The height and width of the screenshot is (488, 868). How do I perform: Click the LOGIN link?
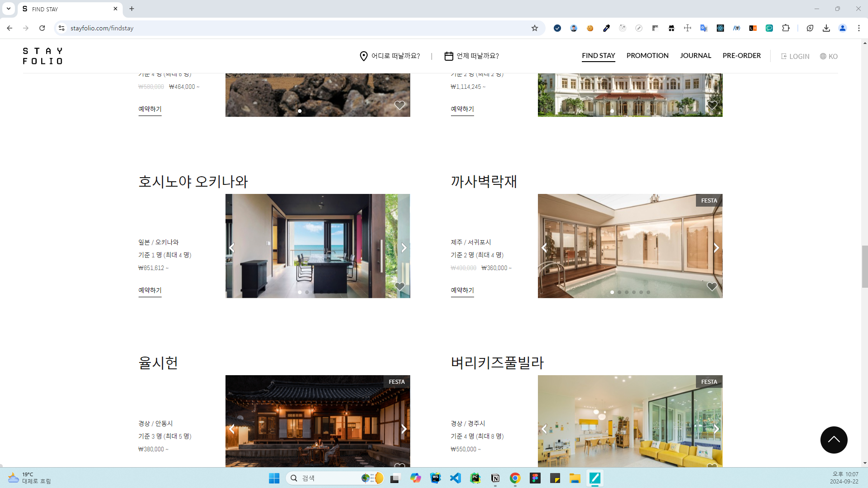795,57
